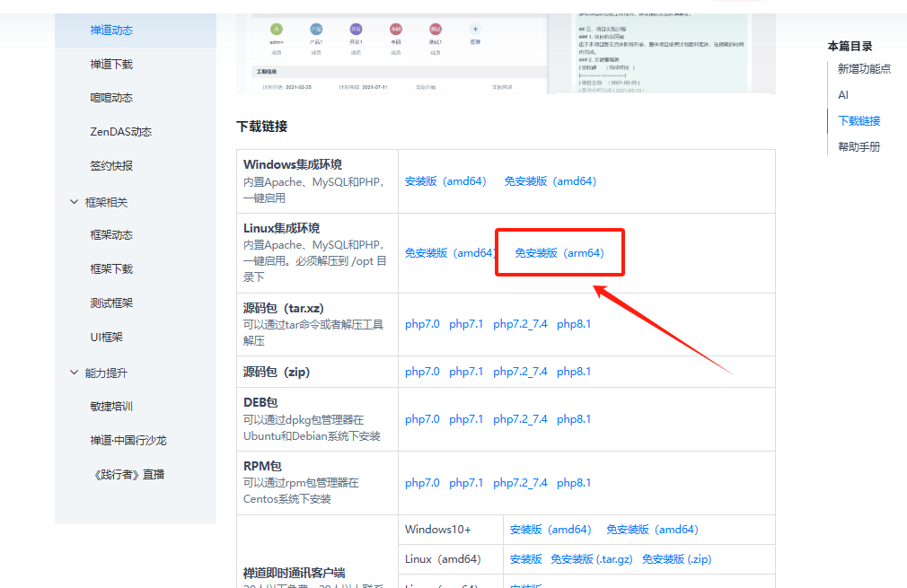The height and width of the screenshot is (588, 907).
Task: Download DEB package php8.1
Action: [574, 419]
